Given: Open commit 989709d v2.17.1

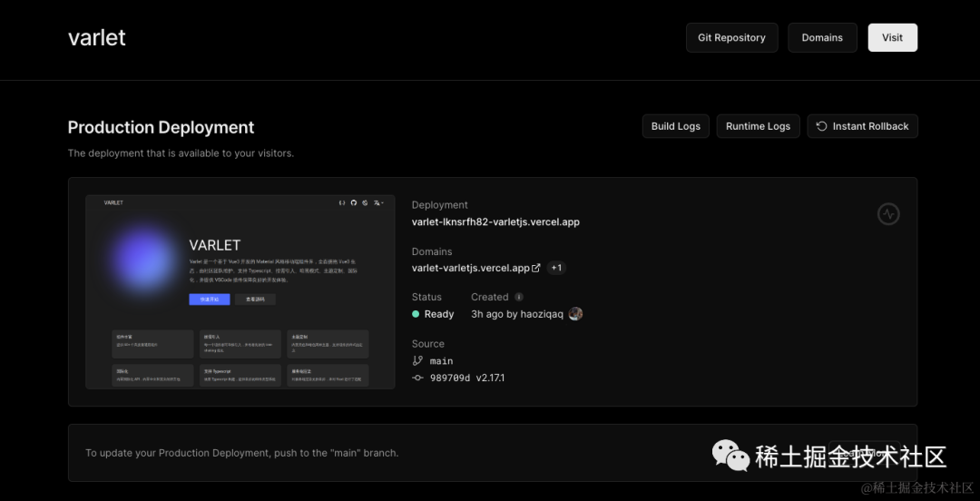Looking at the screenshot, I should coord(467,378).
